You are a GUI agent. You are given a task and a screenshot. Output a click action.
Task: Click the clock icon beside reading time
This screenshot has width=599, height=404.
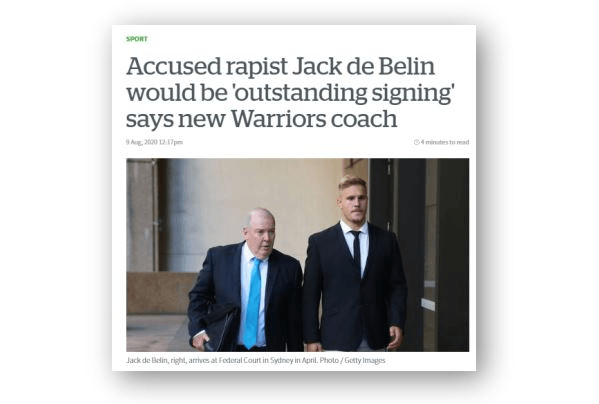pyautogui.click(x=416, y=142)
